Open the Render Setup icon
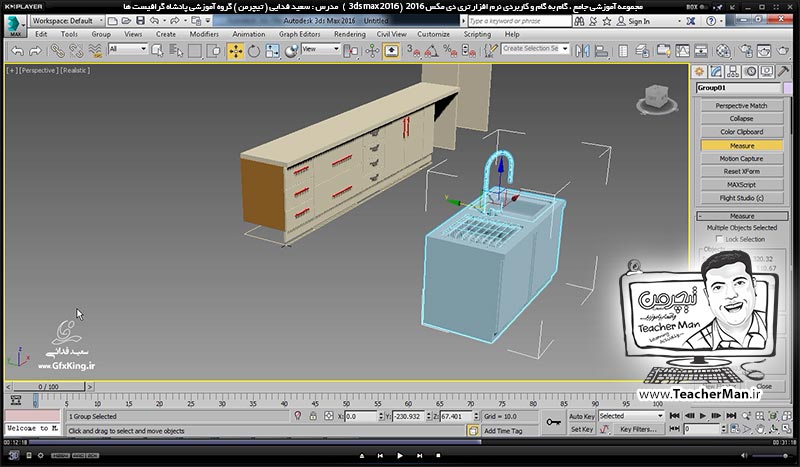This screenshot has width=800, height=467. [746, 51]
